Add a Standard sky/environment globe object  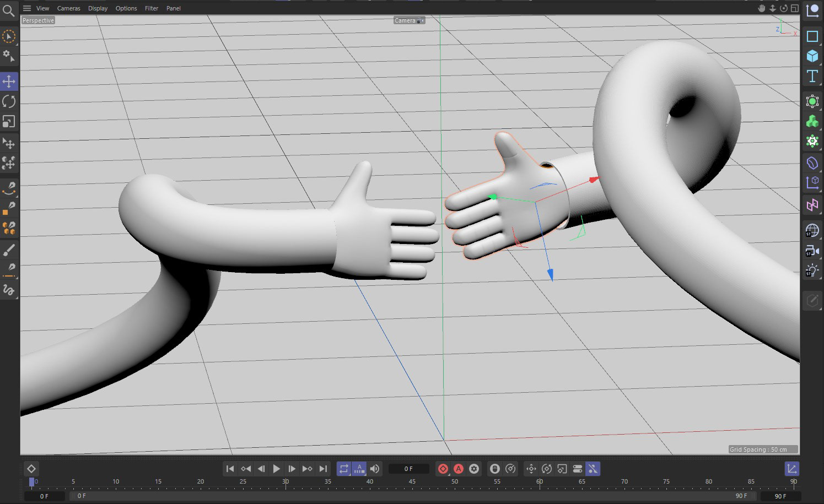tap(812, 230)
